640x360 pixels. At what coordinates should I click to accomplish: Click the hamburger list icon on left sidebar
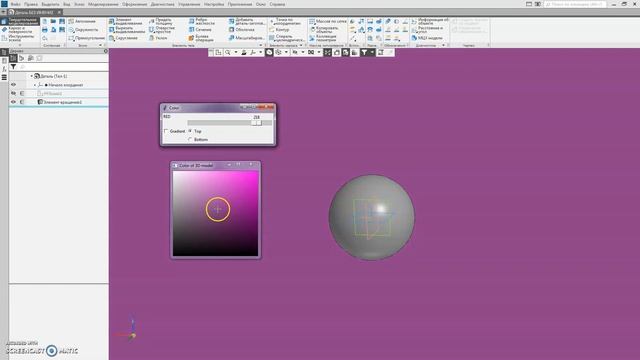(4, 77)
